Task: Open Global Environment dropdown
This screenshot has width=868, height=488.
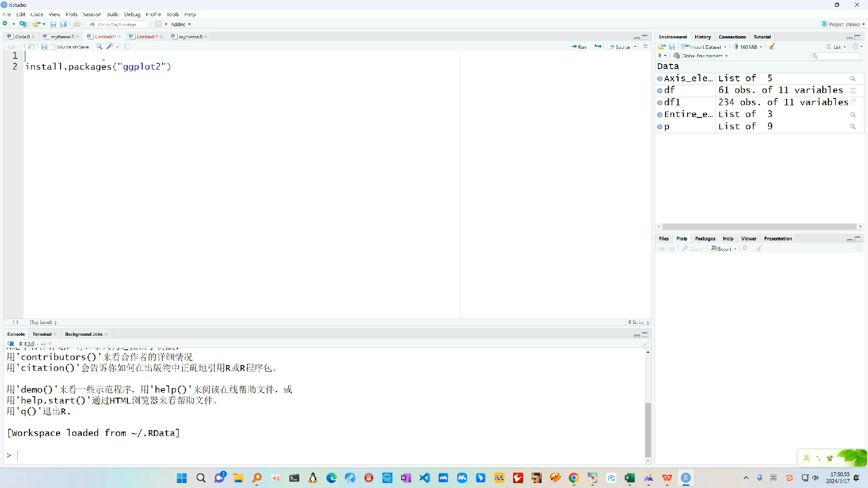Action: point(701,56)
